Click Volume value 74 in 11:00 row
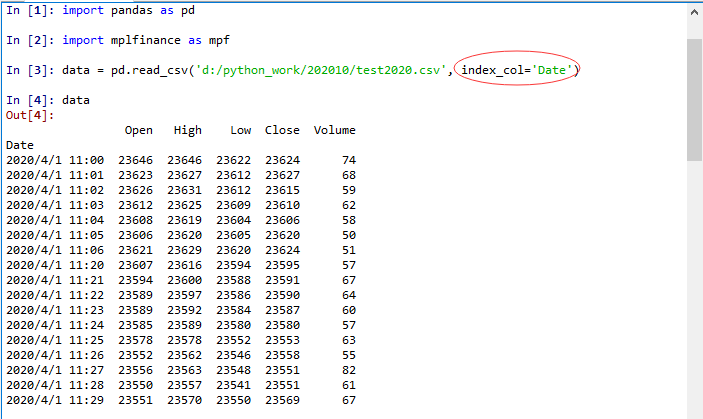The width and height of the screenshot is (703, 419). [x=349, y=160]
